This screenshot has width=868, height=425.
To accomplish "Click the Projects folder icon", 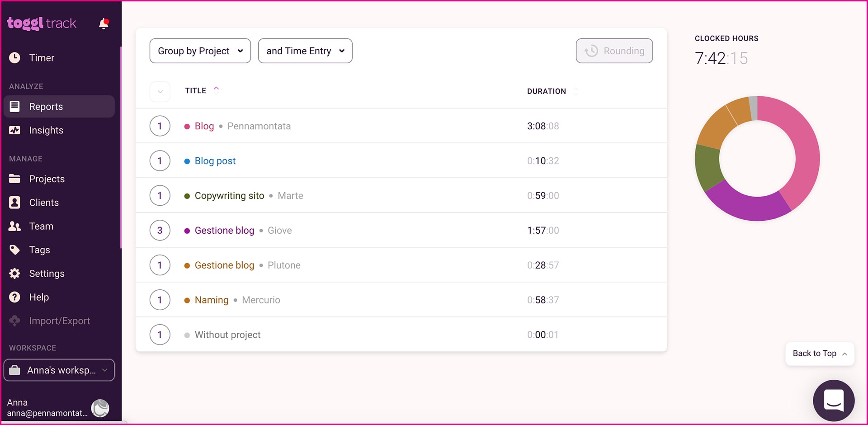I will [x=14, y=179].
